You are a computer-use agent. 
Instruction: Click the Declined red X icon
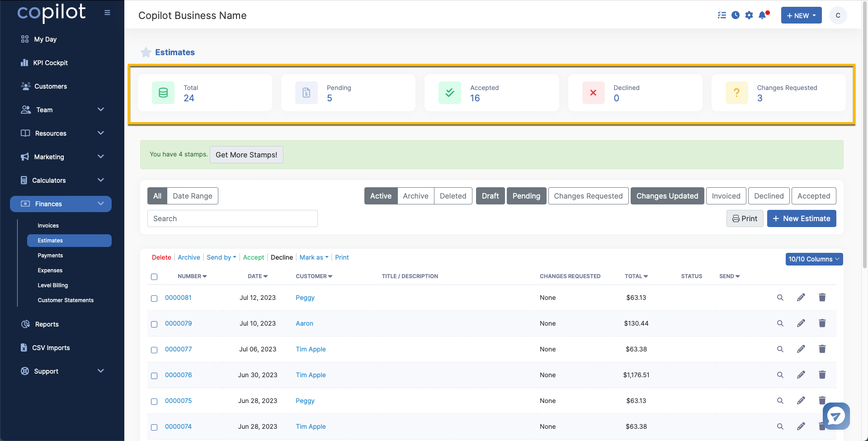pyautogui.click(x=593, y=93)
